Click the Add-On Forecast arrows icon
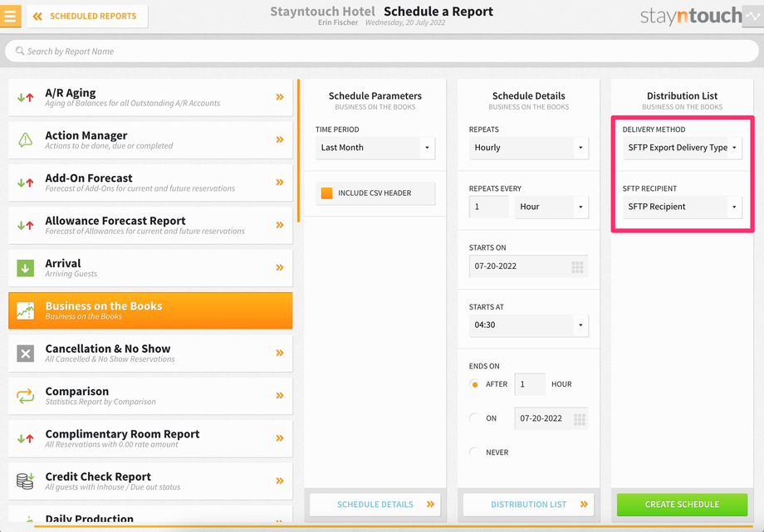Viewport: 764px width, 532px height. (x=26, y=183)
